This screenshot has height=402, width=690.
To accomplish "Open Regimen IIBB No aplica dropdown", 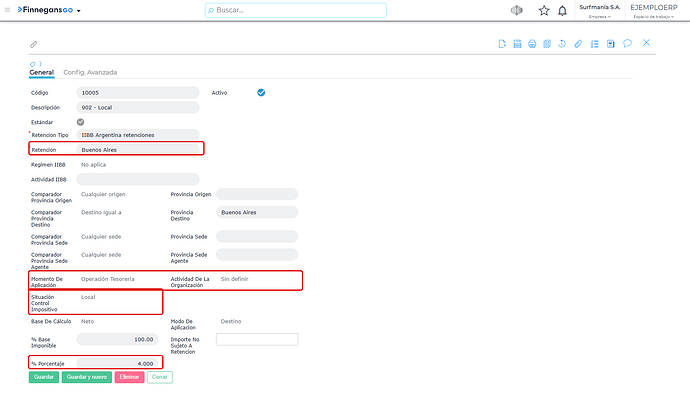I will coord(94,165).
